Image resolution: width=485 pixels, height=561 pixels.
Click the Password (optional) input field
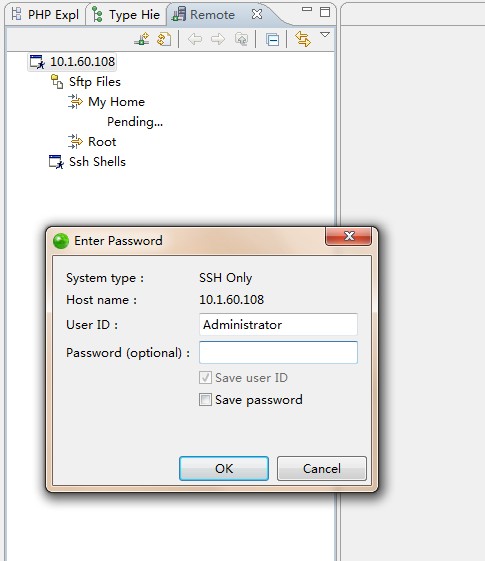[278, 352]
